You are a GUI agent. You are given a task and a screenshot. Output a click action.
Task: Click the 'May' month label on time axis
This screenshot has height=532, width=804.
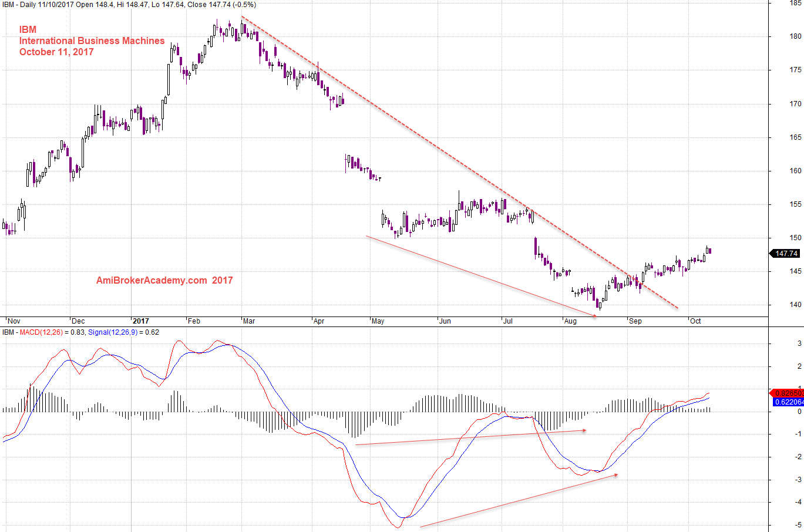pyautogui.click(x=378, y=321)
